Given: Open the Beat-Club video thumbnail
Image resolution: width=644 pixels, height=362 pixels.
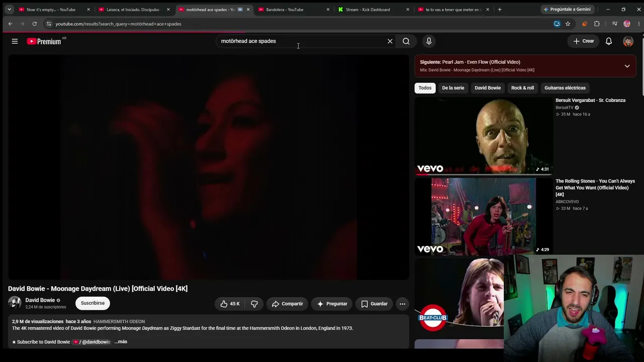Looking at the screenshot, I should pyautogui.click(x=459, y=297).
